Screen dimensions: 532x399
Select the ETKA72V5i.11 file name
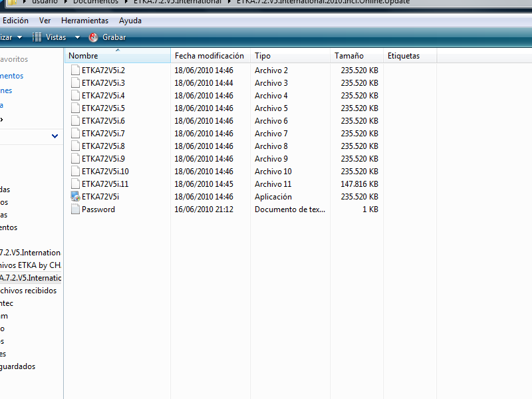pos(105,184)
